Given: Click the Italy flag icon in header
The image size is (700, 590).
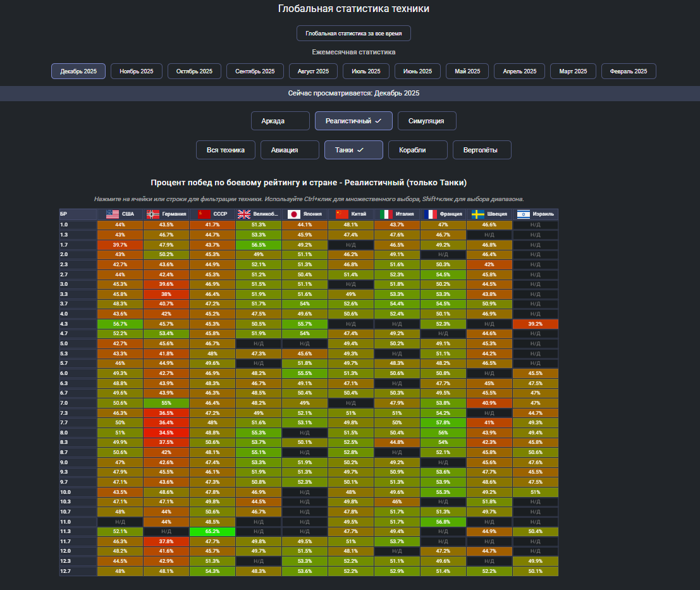Looking at the screenshot, I should 386,214.
